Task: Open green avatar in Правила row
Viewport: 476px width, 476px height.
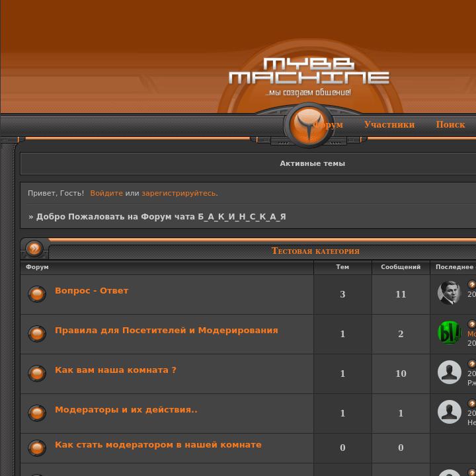Action: (450, 333)
